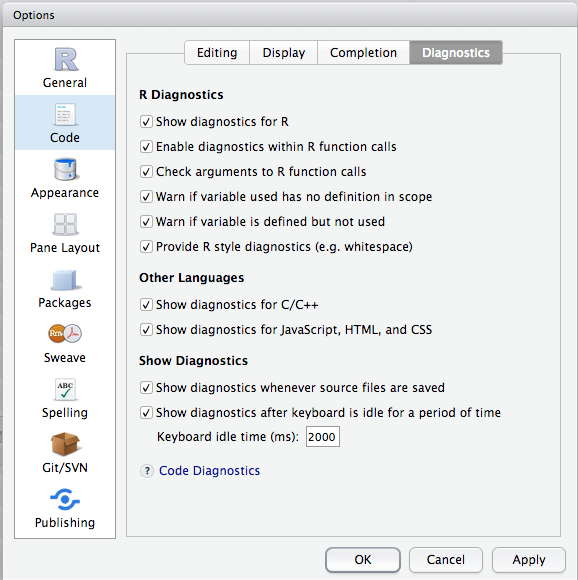
Task: Confirm with the OK button
Action: (x=363, y=560)
